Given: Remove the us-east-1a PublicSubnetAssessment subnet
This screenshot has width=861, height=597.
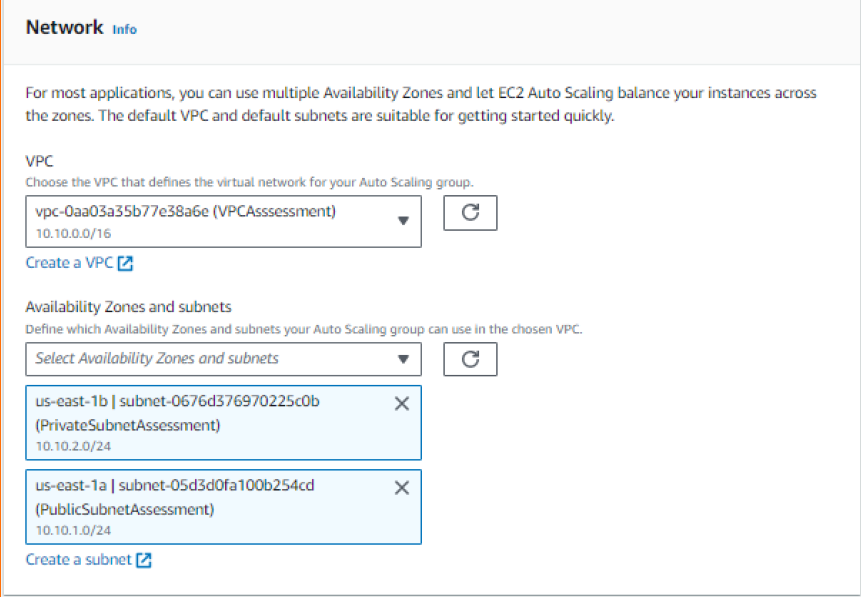Looking at the screenshot, I should (x=402, y=487).
